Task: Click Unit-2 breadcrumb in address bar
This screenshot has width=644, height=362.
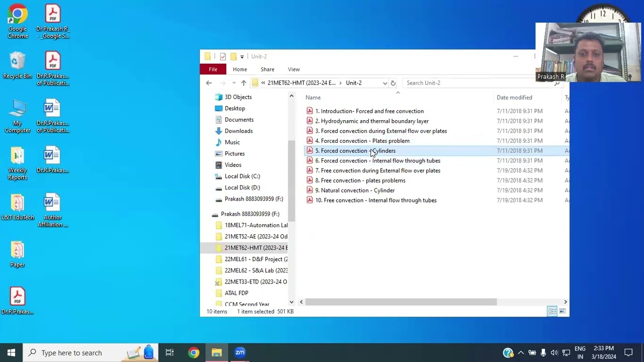Action: coord(354,83)
